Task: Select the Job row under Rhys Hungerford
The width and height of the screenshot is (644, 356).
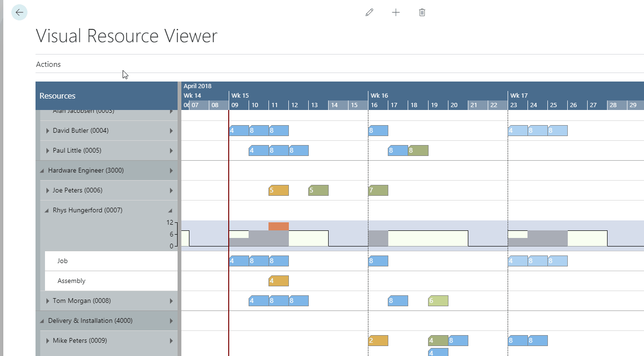Action: pos(111,261)
